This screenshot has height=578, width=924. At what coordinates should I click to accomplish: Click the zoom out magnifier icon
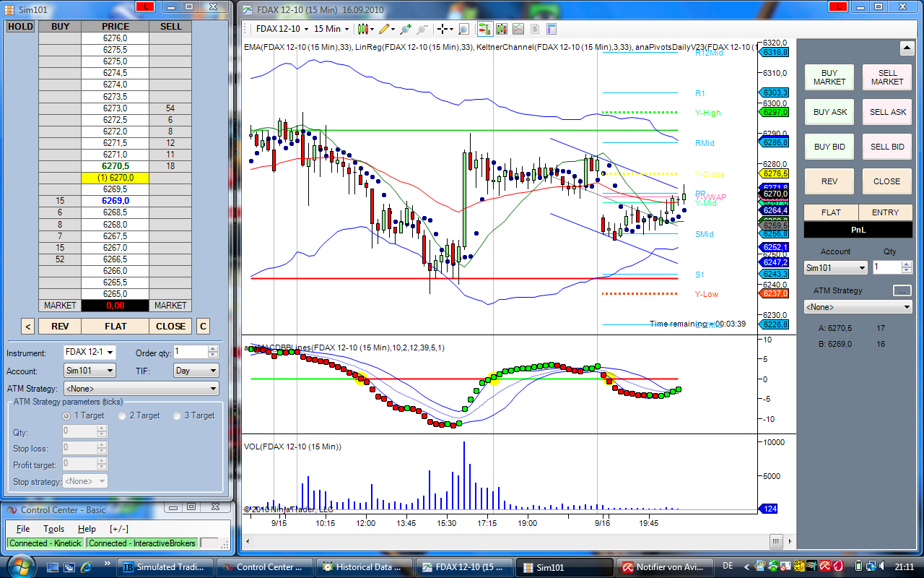(422, 29)
